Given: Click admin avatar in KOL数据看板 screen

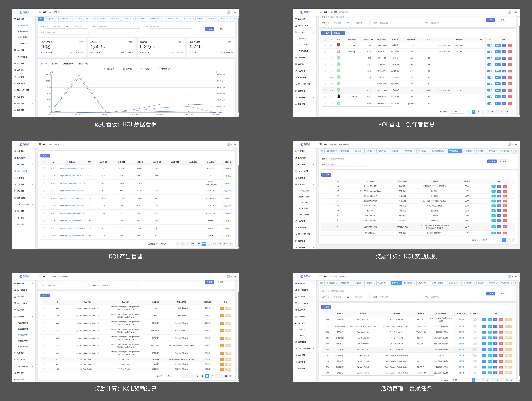Looking at the screenshot, I should [228, 12].
